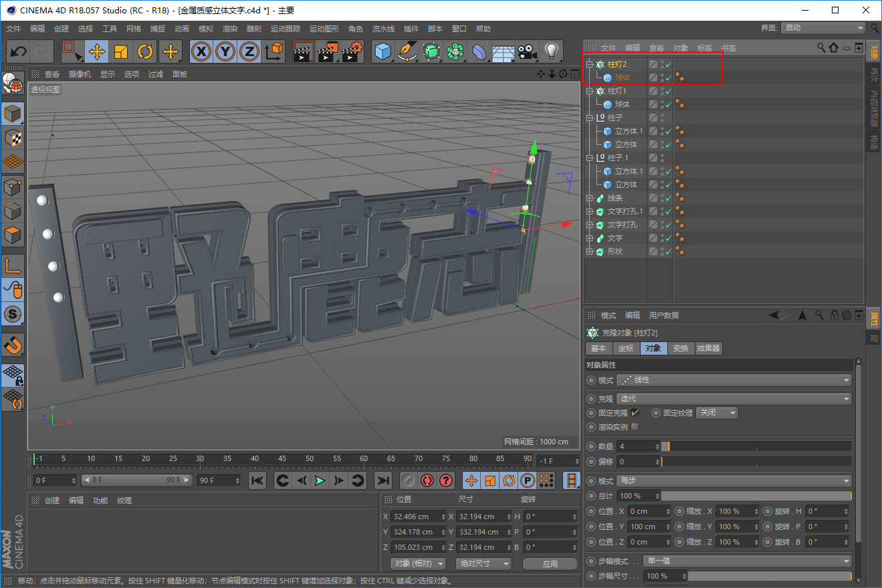Jump to the start of the timeline
This screenshot has height=588, width=882.
click(x=257, y=480)
